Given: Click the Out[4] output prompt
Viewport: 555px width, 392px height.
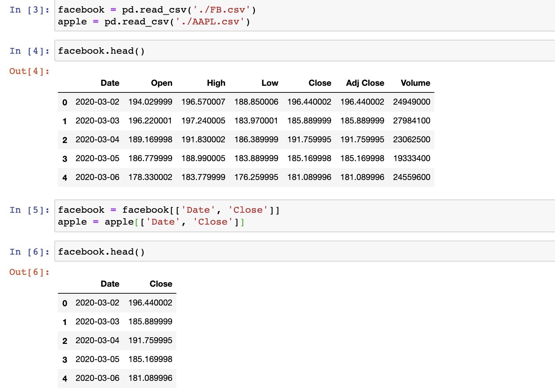Looking at the screenshot, I should [30, 71].
